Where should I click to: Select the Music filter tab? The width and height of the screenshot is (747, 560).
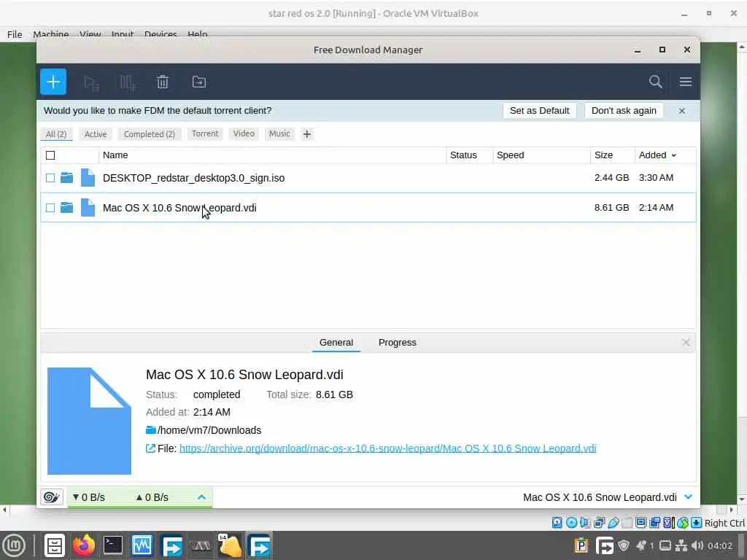[279, 134]
